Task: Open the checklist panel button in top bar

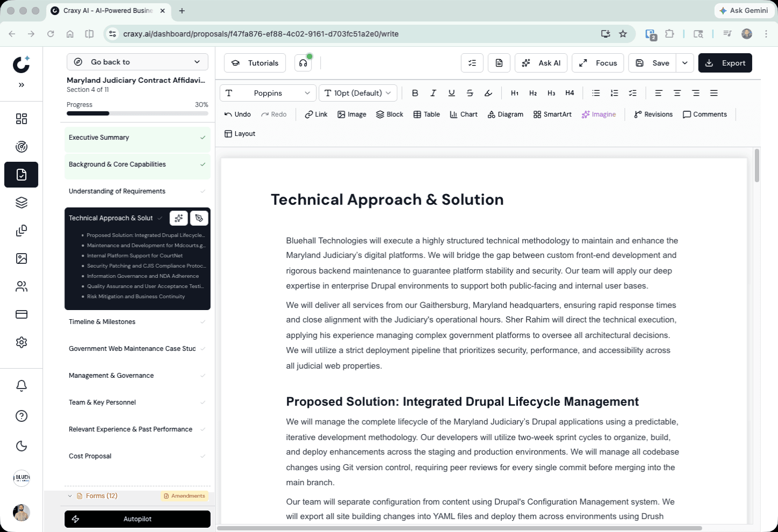Action: tap(472, 63)
